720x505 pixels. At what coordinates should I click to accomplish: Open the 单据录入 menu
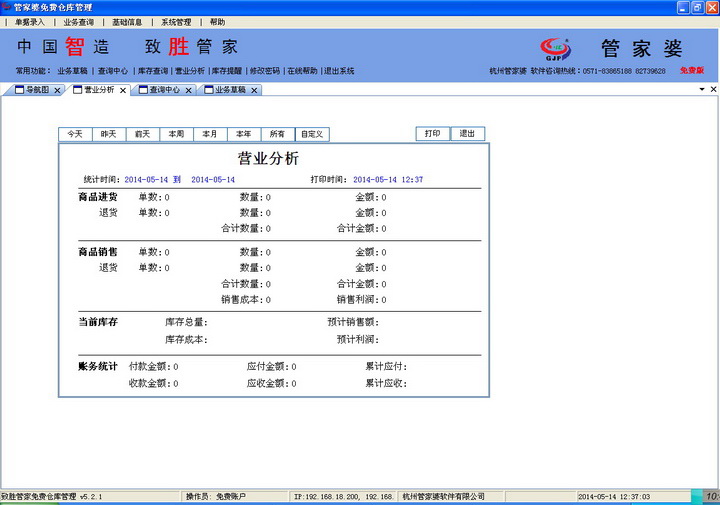(29, 21)
